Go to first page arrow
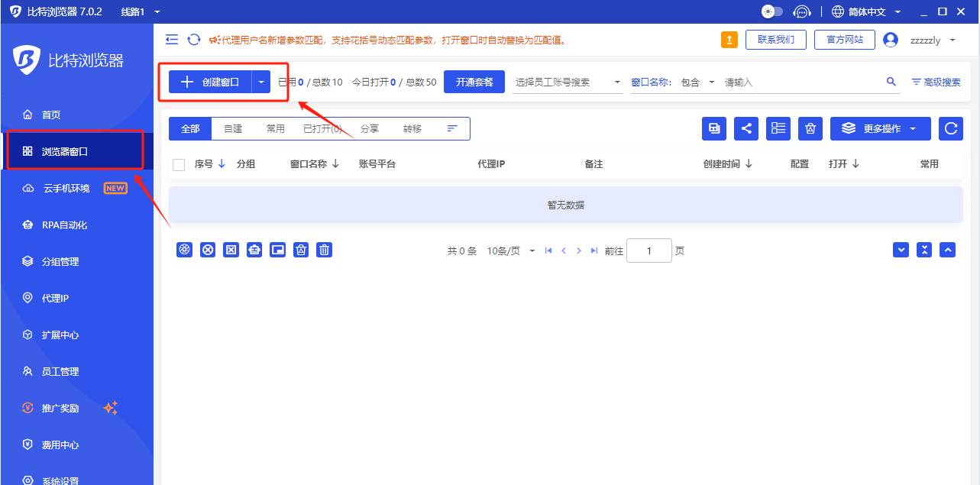This screenshot has width=980, height=485. click(548, 251)
